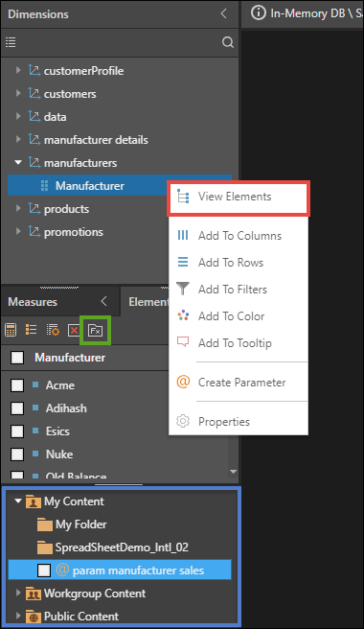This screenshot has width=364, height=629.
Task: Click the info icon beside In-Memory DB
Action: point(259,12)
